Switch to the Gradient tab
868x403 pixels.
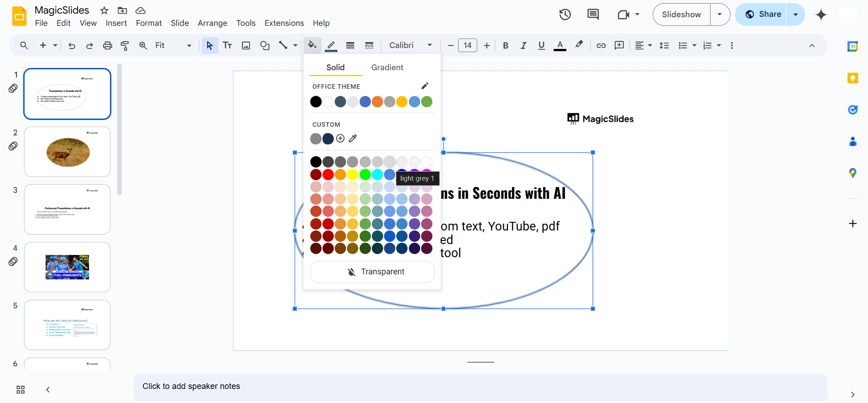pyautogui.click(x=387, y=67)
